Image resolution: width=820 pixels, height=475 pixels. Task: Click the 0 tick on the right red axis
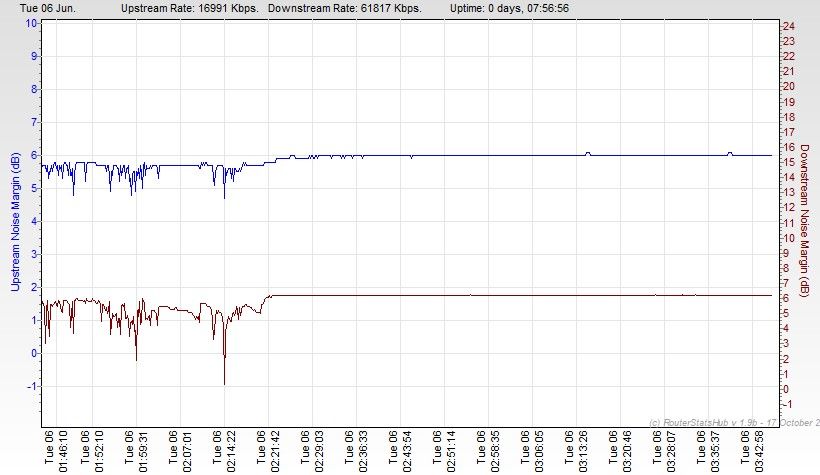coord(786,389)
